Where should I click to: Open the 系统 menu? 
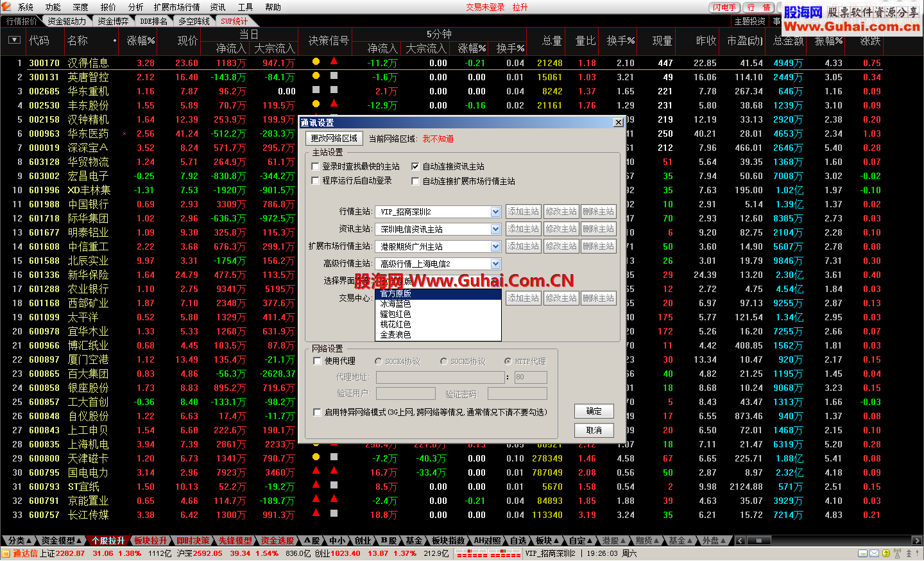26,7
